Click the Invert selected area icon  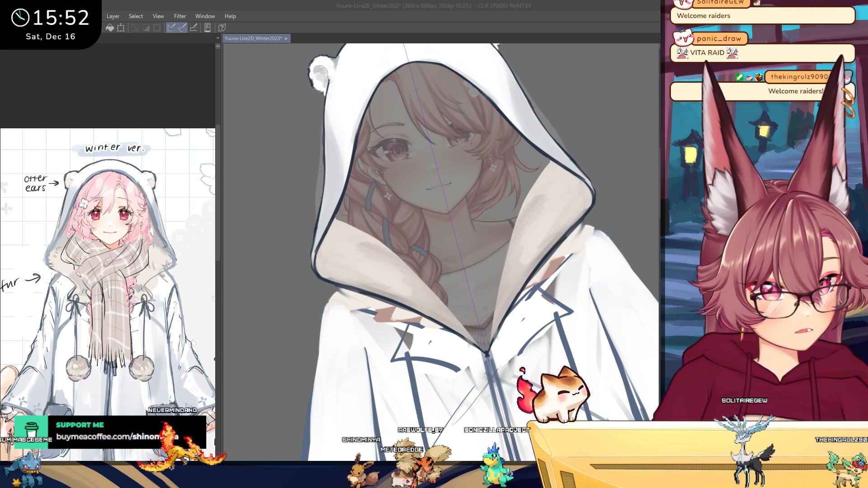(x=146, y=28)
